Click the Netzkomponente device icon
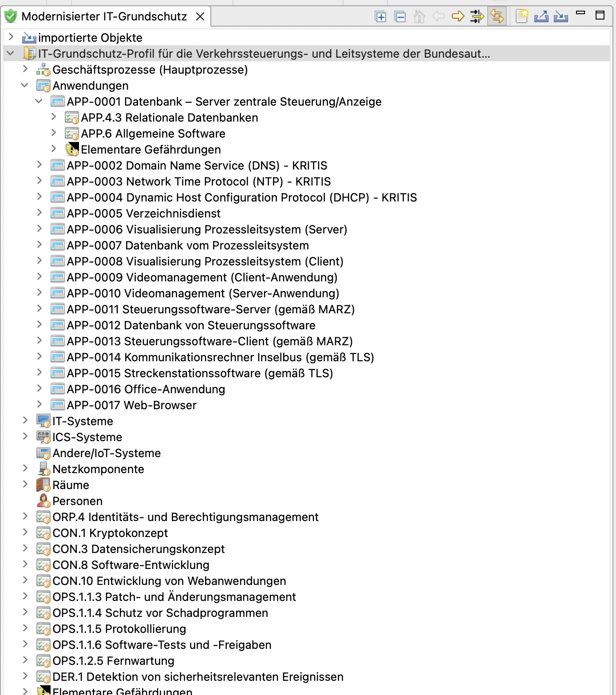The image size is (616, 695). click(x=43, y=469)
